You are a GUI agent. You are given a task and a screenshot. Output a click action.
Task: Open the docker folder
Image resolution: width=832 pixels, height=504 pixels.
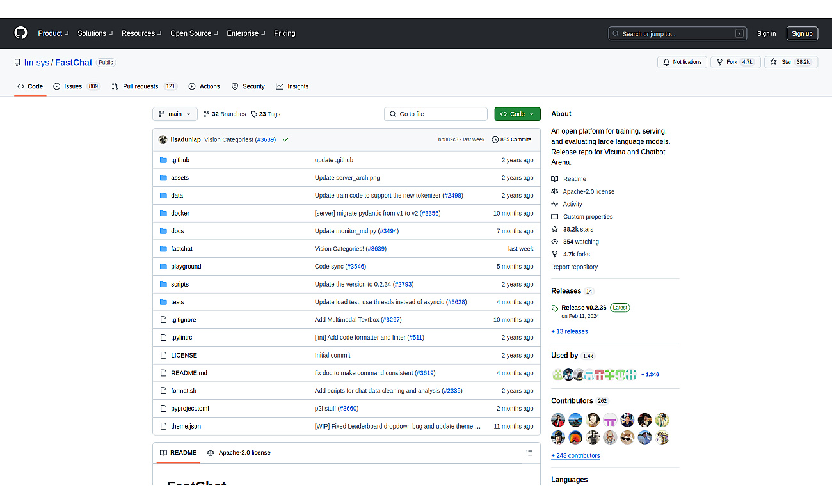pos(180,213)
